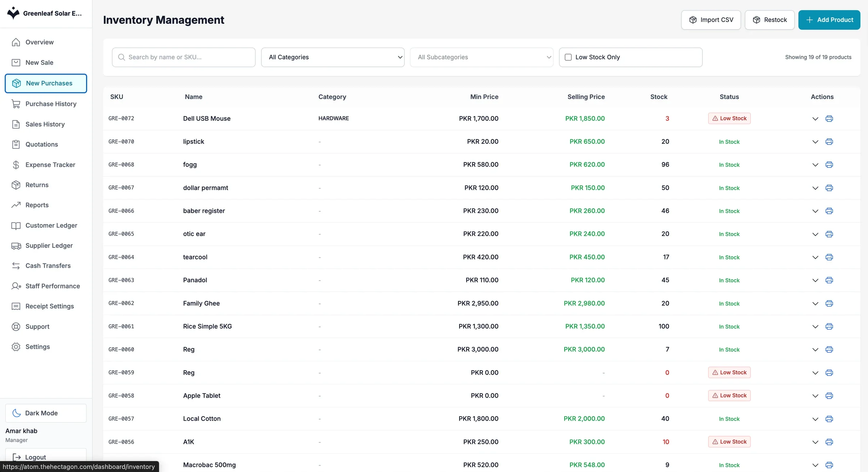
Task: Open the All Categories dropdown
Action: 333,57
